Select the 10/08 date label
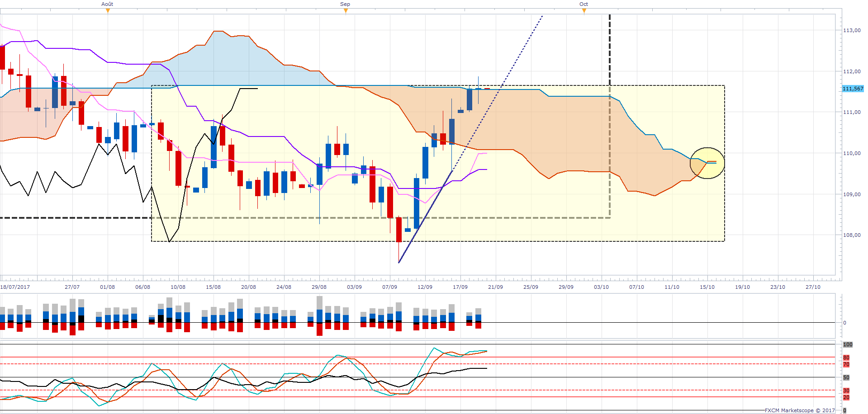Screen dimensions: 868x414 click(x=178, y=287)
